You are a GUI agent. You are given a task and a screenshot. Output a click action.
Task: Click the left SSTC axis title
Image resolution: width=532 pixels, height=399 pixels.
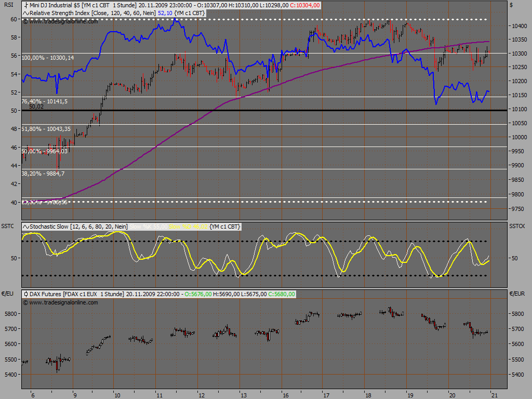click(x=8, y=227)
